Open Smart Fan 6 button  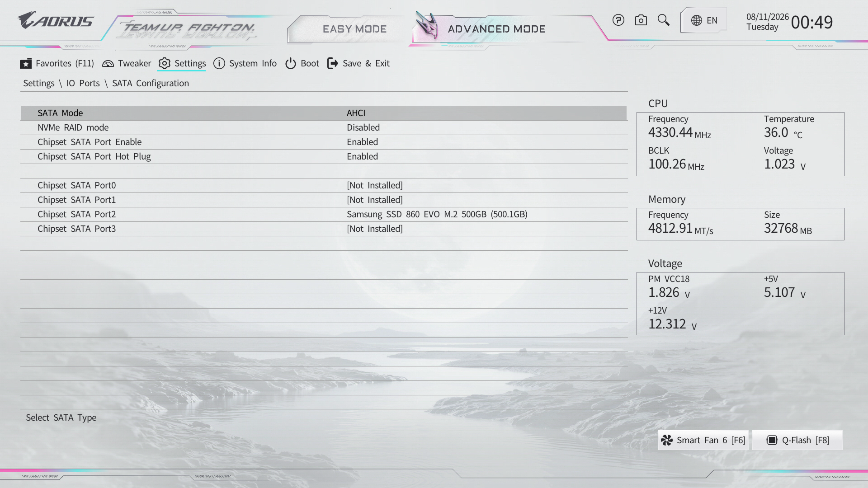pyautogui.click(x=703, y=440)
